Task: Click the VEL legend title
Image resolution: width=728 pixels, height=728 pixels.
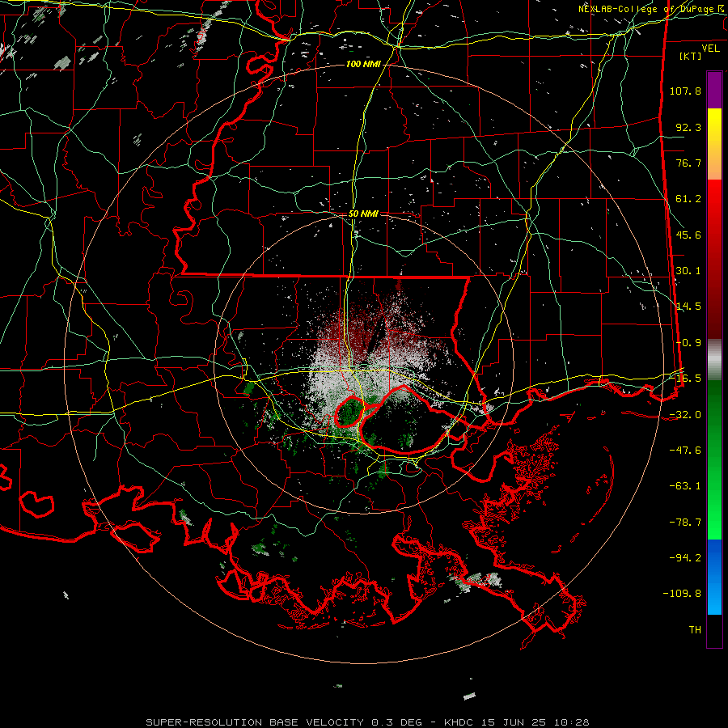Action: [710, 48]
